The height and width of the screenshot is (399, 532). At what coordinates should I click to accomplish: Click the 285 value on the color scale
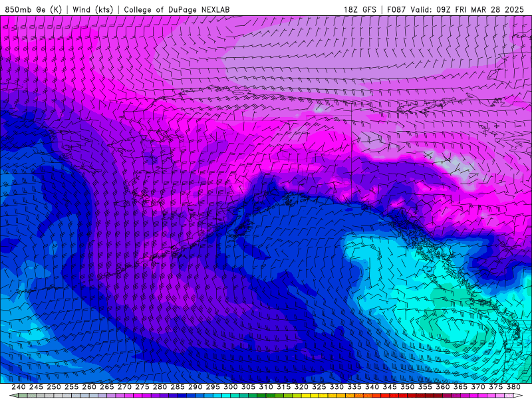point(177,387)
